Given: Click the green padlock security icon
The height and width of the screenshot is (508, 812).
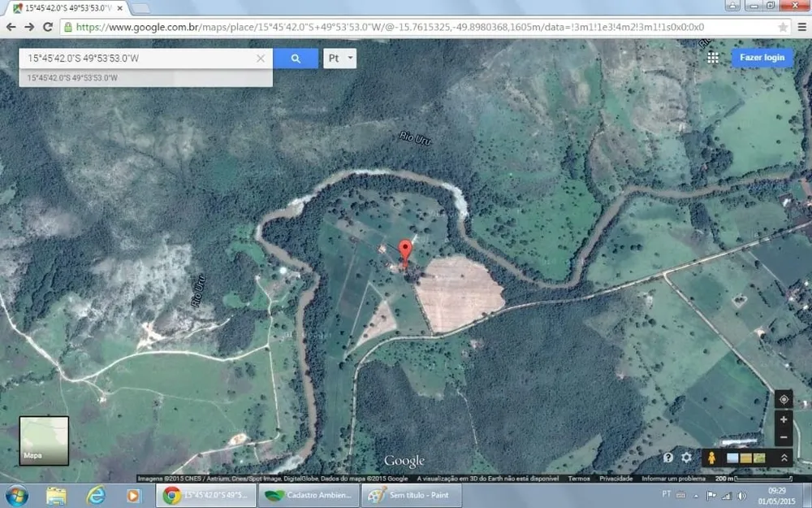Looking at the screenshot, I should 68,28.
